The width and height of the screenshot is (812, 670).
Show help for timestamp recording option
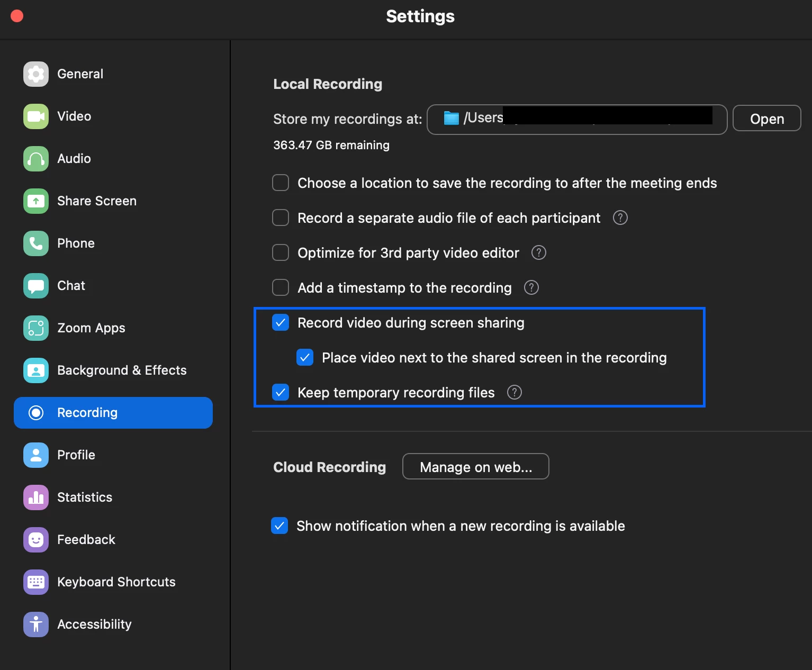coord(531,287)
